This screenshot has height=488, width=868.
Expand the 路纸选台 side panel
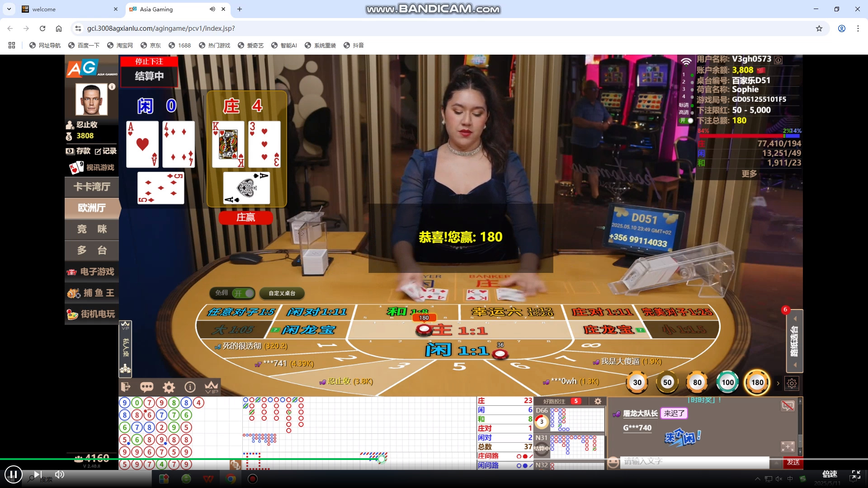click(794, 341)
